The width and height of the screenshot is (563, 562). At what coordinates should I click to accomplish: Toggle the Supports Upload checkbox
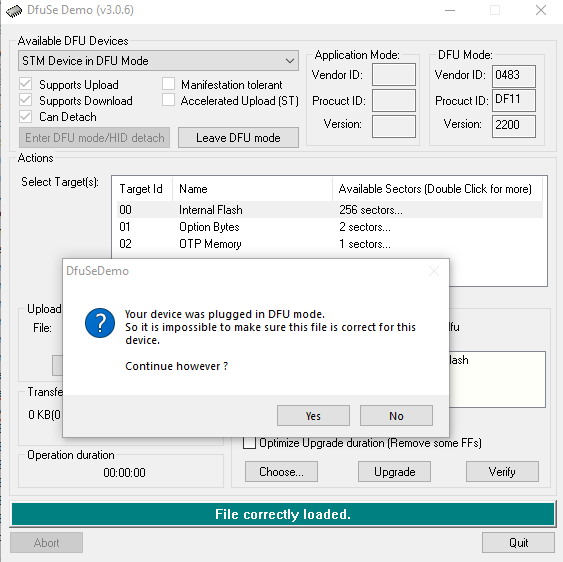[25, 84]
